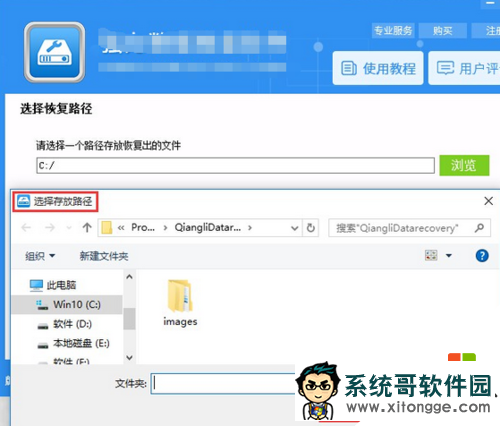Viewport: 500px width, 426px height.
Task: Click tree scrollbar up arrow
Action: [x=129, y=277]
